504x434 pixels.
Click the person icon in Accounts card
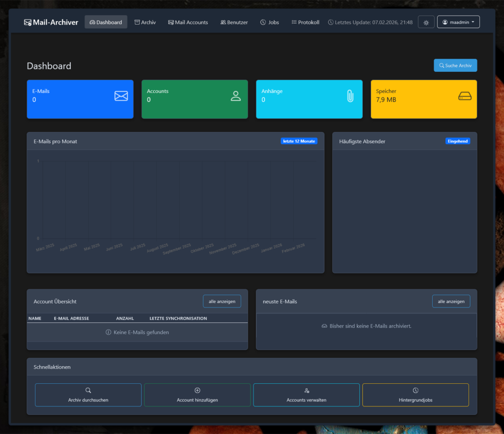[236, 96]
